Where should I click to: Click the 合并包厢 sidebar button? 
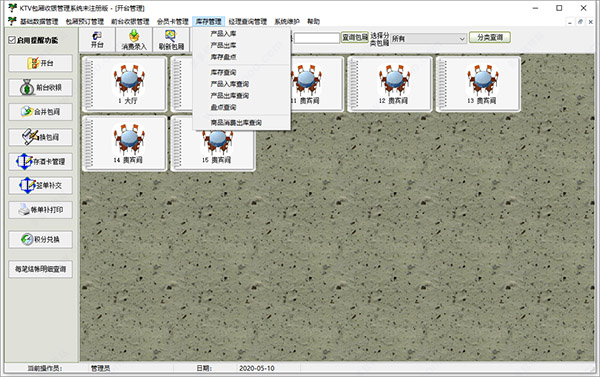click(x=41, y=112)
